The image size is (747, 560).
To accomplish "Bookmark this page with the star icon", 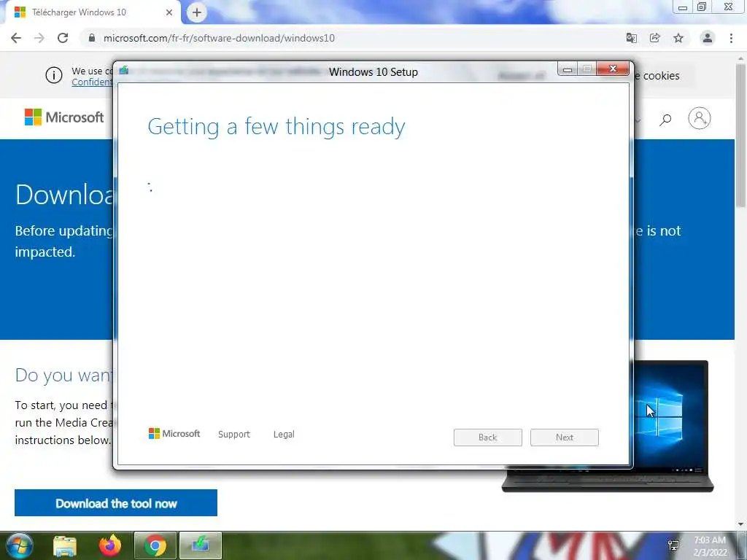I will click(x=678, y=38).
